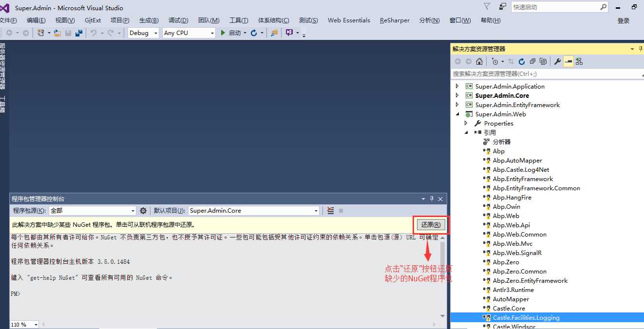The image size is (644, 329).
Task: Click the Find in Files toolbar icon
Action: coord(274,33)
